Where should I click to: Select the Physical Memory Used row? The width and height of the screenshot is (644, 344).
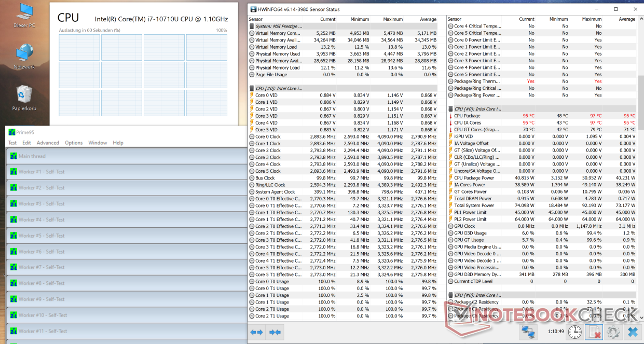click(x=344, y=54)
